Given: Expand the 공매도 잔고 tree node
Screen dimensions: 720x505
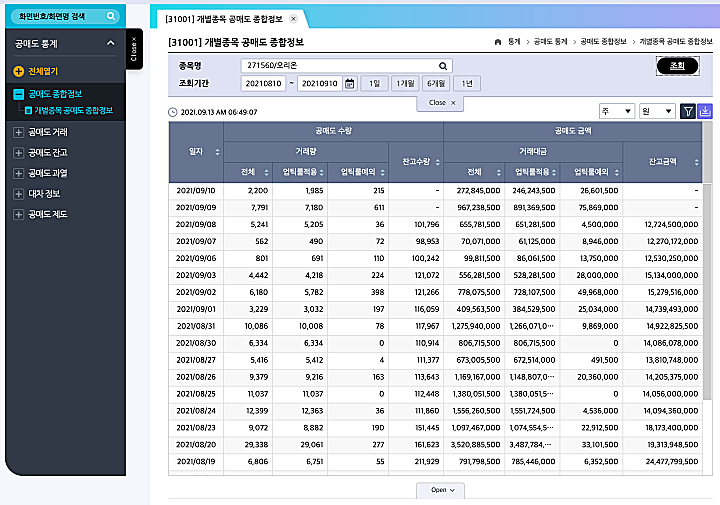Looking at the screenshot, I should [18, 152].
